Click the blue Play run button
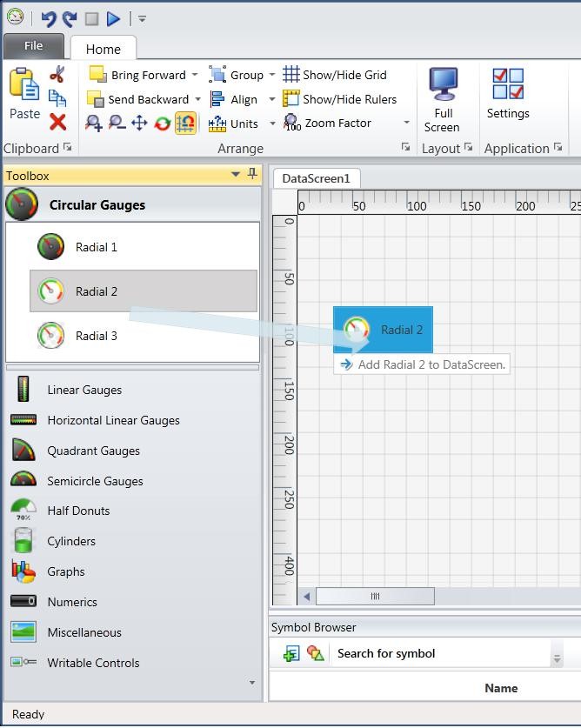 pos(113,19)
